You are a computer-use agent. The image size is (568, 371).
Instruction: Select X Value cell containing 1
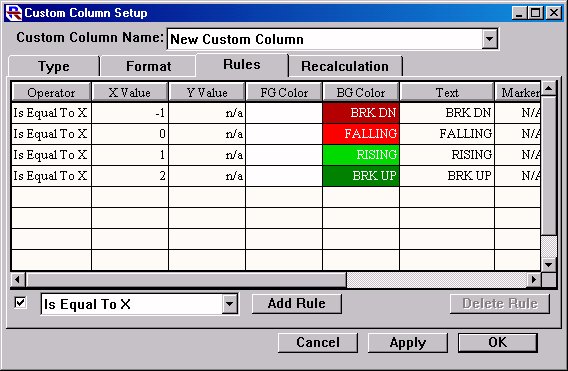pos(130,155)
